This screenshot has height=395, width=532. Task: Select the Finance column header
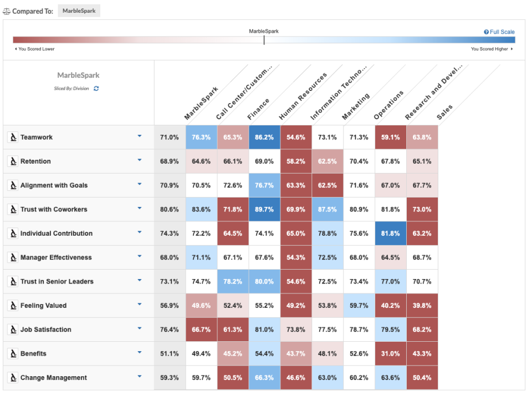pos(258,109)
